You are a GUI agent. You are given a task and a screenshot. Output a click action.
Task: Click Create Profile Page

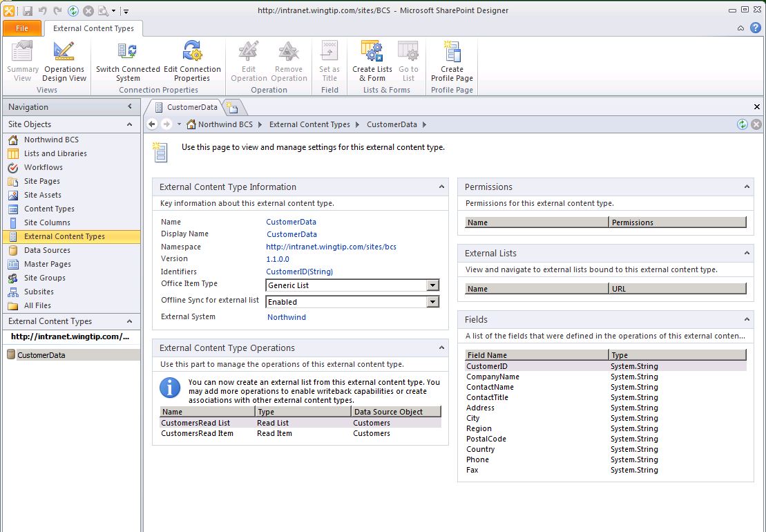[452, 61]
